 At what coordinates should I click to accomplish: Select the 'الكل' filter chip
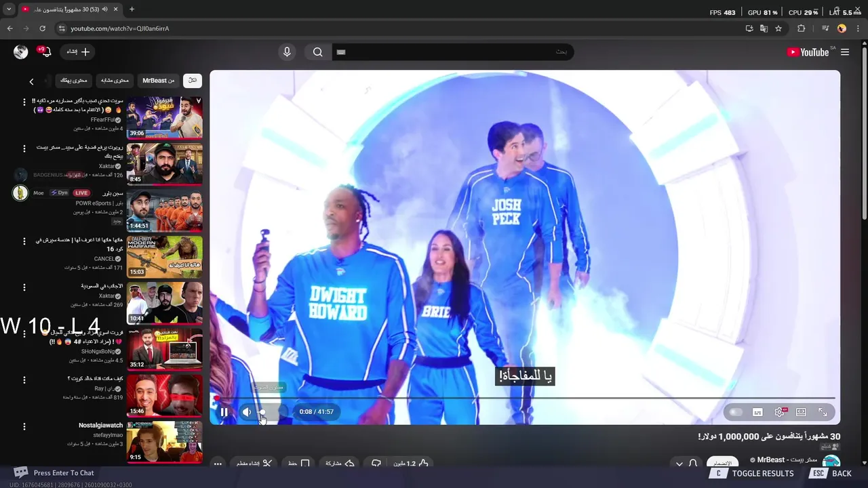pyautogui.click(x=193, y=80)
